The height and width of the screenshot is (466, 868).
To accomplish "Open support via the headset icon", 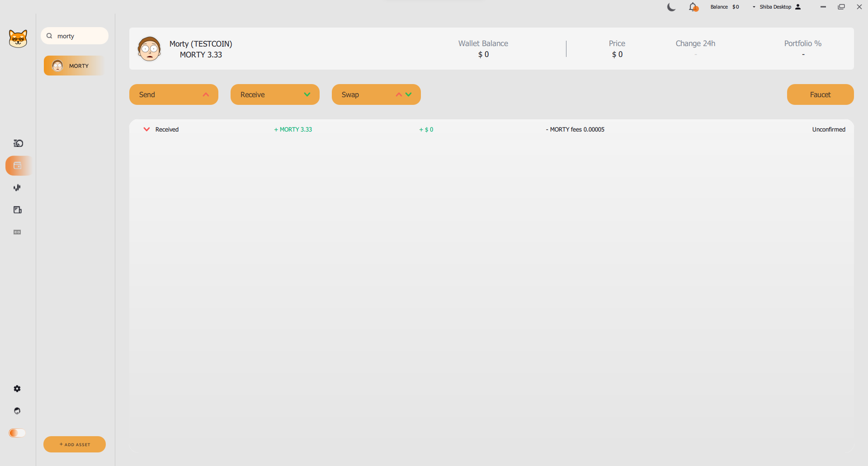I will coord(17,411).
